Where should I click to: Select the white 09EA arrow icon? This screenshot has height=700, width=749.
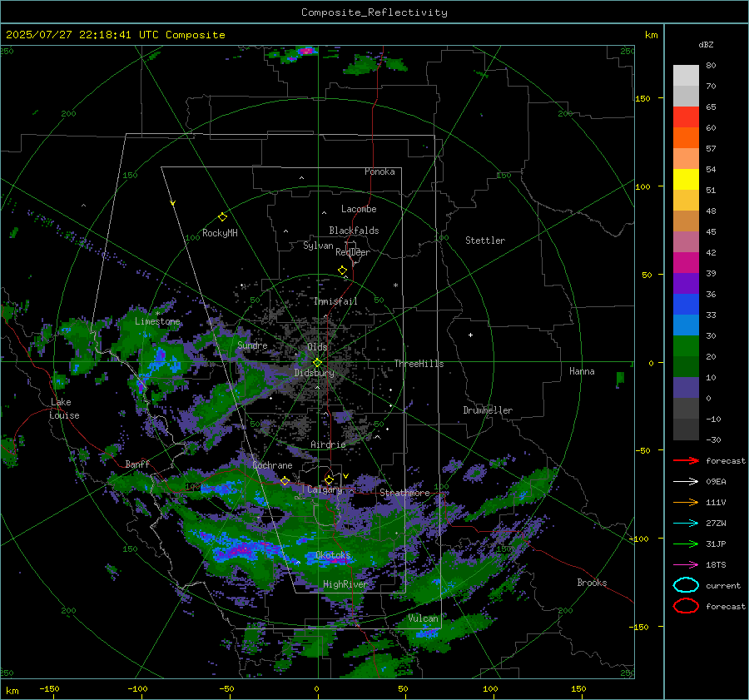(686, 482)
